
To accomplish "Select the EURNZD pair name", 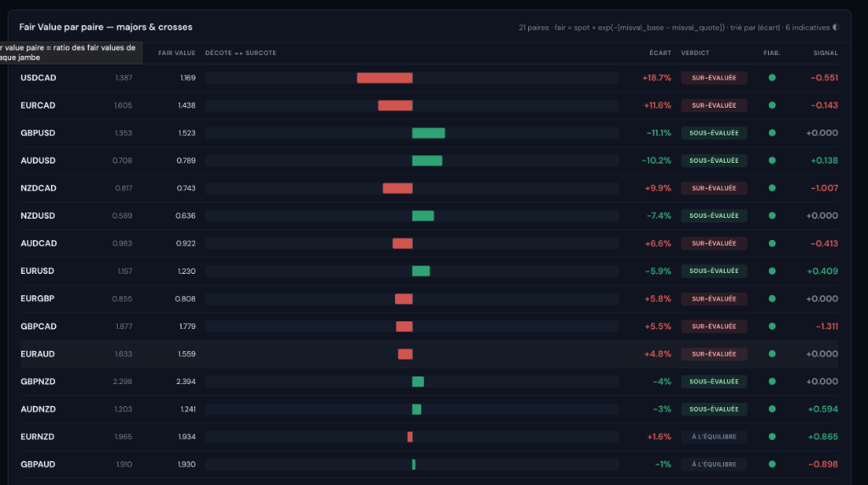I will [37, 437].
